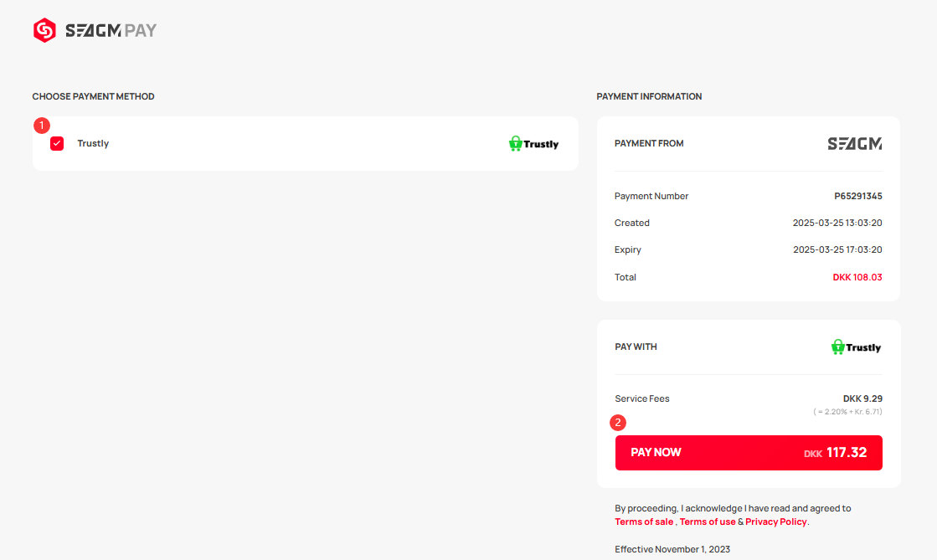Click the Choose Payment Method heading
937x560 pixels.
pos(93,96)
